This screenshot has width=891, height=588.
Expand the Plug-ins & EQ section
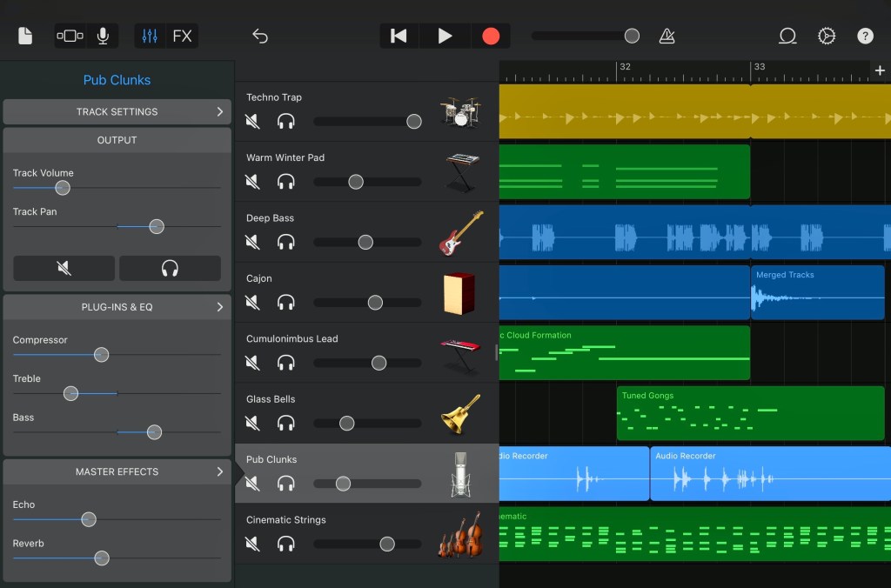click(117, 307)
